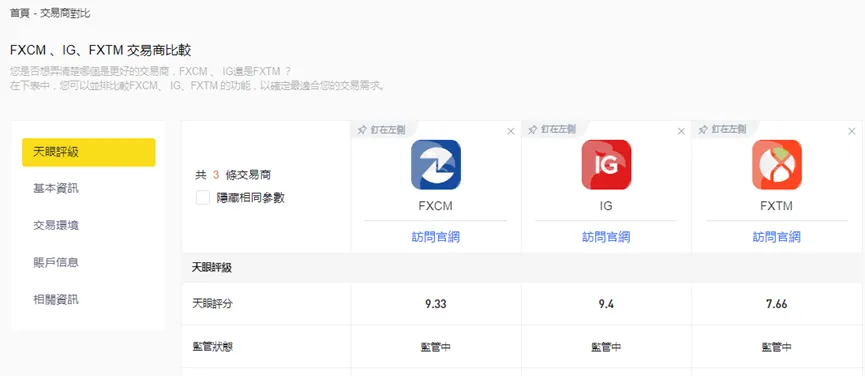865x376 pixels.
Task: Click the 交易商對比 breadcrumb
Action: click(x=65, y=14)
